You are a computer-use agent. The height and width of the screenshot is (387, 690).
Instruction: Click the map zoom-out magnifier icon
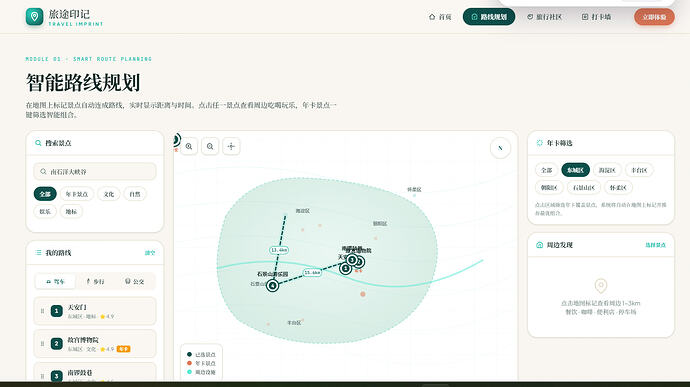[210, 147]
